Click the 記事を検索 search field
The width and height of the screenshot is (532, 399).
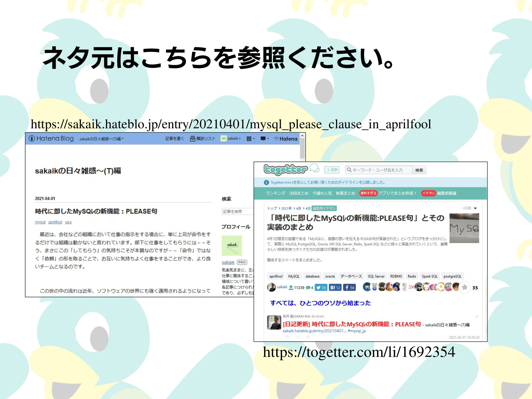click(x=237, y=211)
